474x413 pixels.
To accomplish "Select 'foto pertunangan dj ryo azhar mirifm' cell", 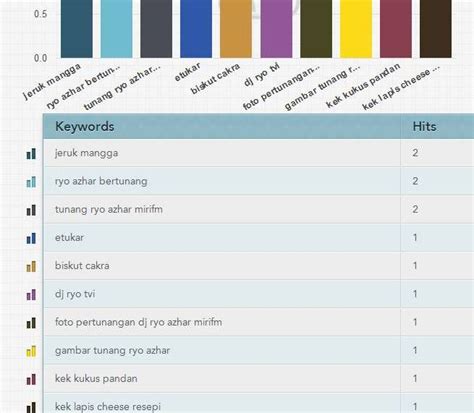I will [222, 322].
